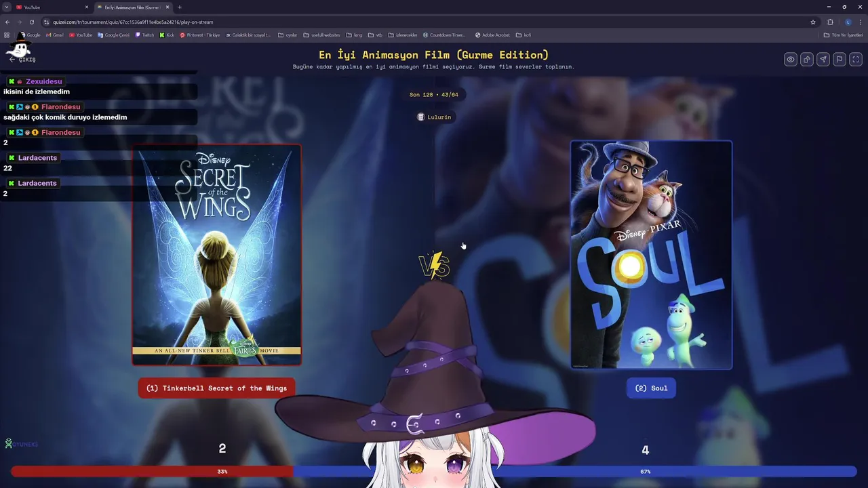Close the YouTube tab
Viewport: 868px width, 488px height.
click(86, 7)
